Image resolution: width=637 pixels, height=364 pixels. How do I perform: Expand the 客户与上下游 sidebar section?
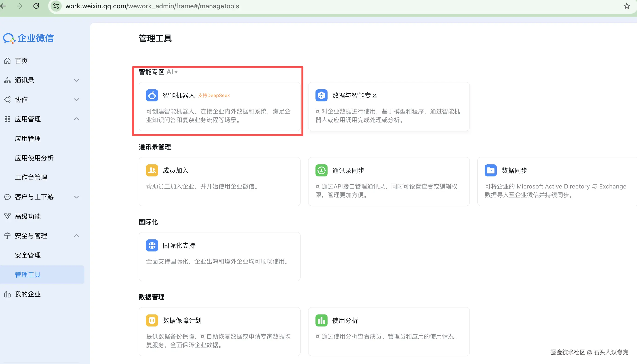click(x=76, y=197)
